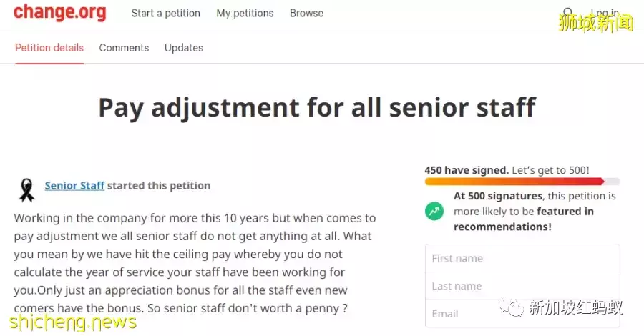Image resolution: width=644 pixels, height=336 pixels.
Task: Click the black ribbon profile avatar
Action: pyautogui.click(x=26, y=188)
